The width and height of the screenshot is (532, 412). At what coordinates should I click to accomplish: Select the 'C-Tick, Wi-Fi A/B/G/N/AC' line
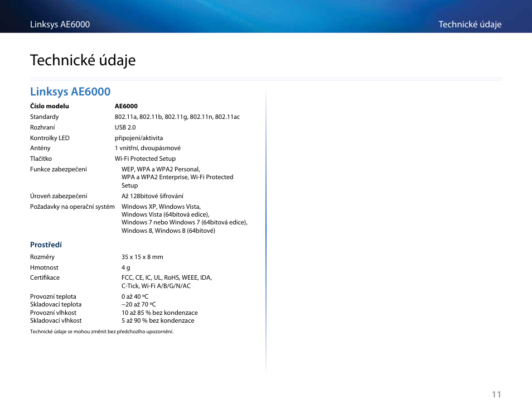[x=156, y=286]
